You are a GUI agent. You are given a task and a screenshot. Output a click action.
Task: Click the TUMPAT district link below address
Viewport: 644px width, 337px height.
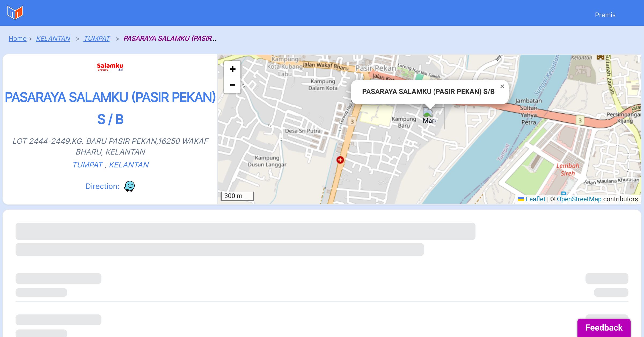[x=88, y=165]
